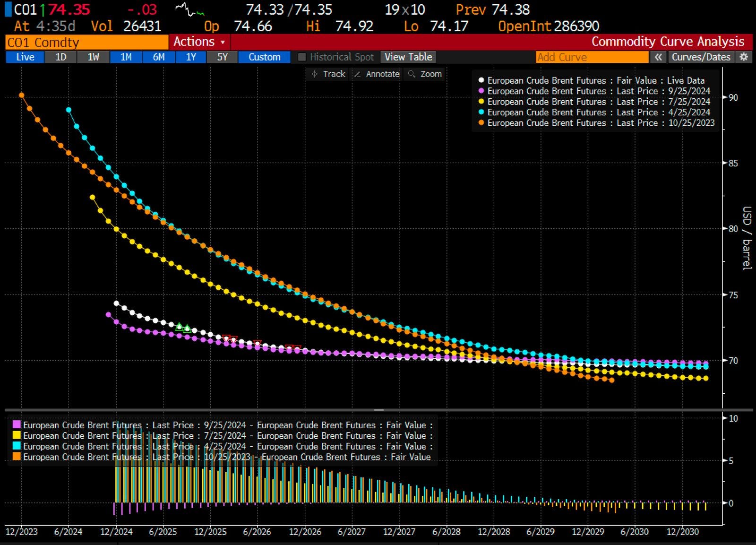The width and height of the screenshot is (756, 545).
Task: Click the bid/ask 74.33 /74.35 quote
Action: [x=289, y=9]
